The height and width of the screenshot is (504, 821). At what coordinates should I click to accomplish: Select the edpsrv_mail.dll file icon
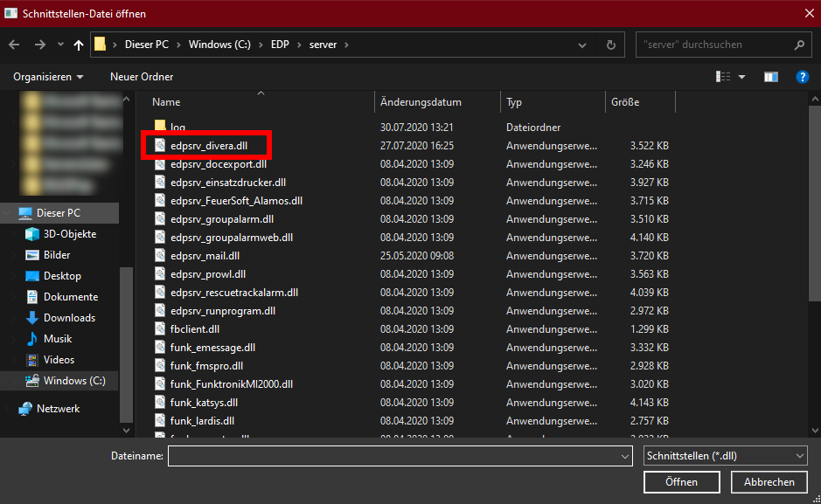160,255
